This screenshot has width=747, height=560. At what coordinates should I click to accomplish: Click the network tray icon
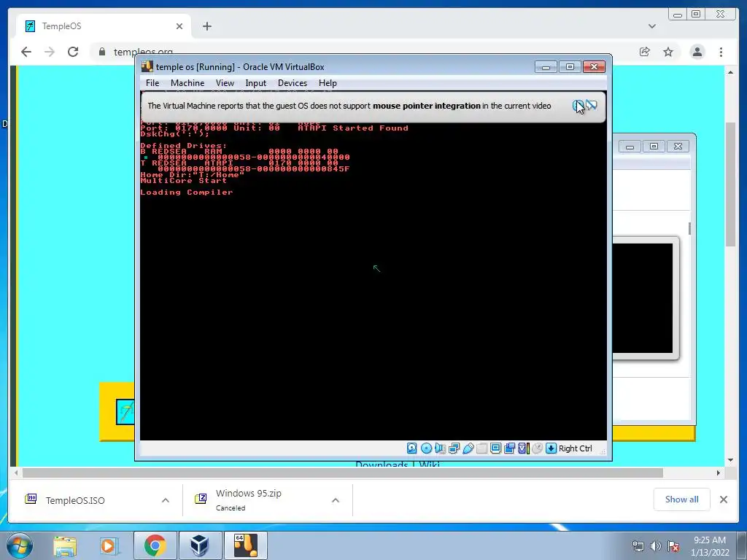[638, 546]
